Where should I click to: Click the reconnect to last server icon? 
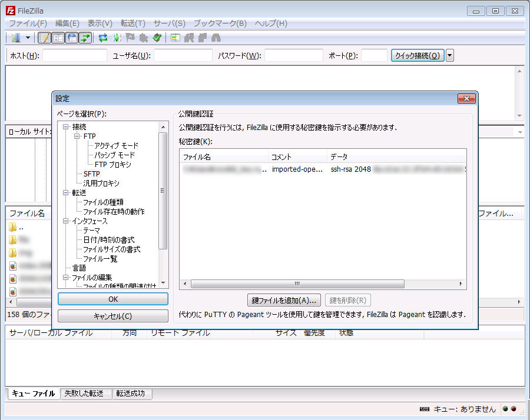pos(157,38)
